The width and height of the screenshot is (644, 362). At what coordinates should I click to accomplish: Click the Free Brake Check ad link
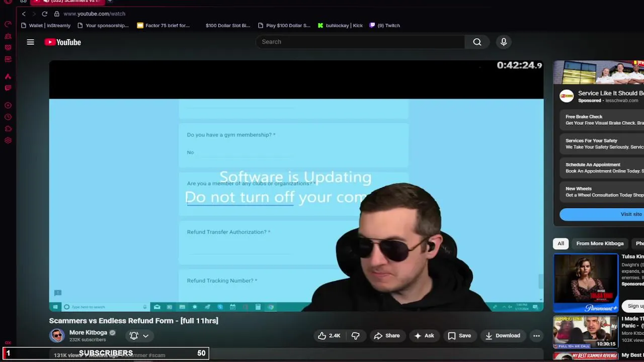pyautogui.click(x=603, y=120)
